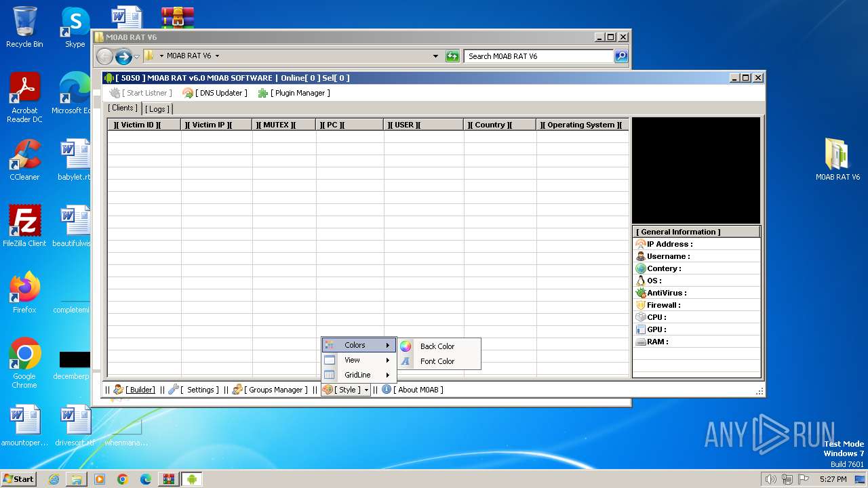Click the Firewall shield row
This screenshot has height=488, width=868.
point(697,305)
